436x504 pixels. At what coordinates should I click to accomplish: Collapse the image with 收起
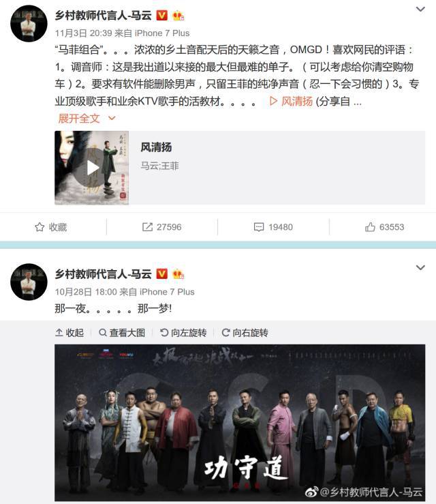point(69,333)
